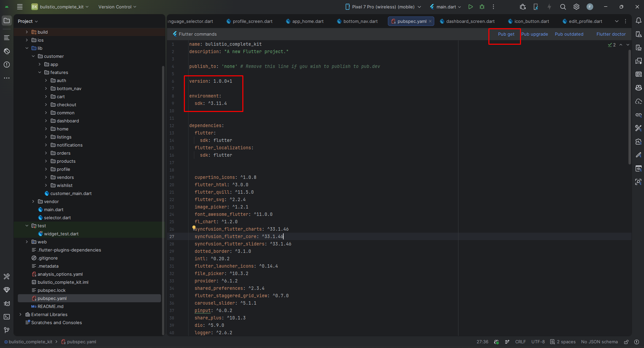Run main.dart with the green play button
The image size is (644, 348).
click(471, 7)
